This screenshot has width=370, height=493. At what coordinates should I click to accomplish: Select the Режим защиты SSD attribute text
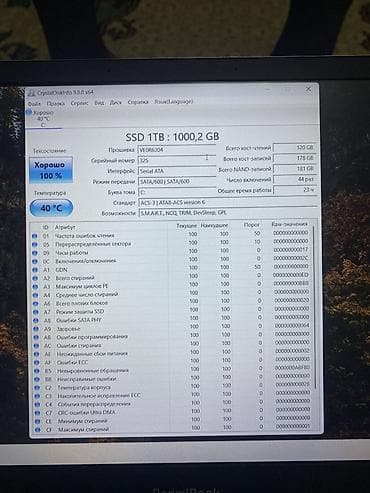coord(80,312)
